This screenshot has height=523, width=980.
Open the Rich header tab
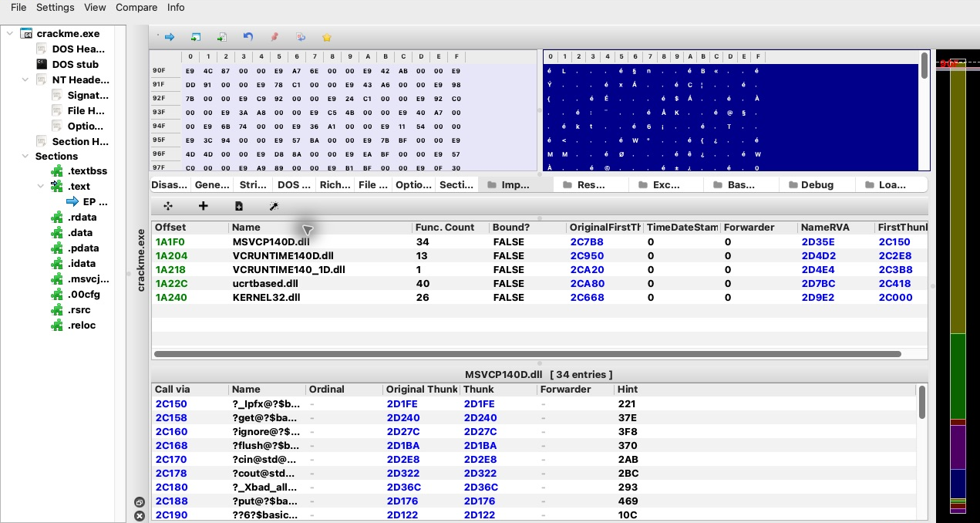[335, 184]
